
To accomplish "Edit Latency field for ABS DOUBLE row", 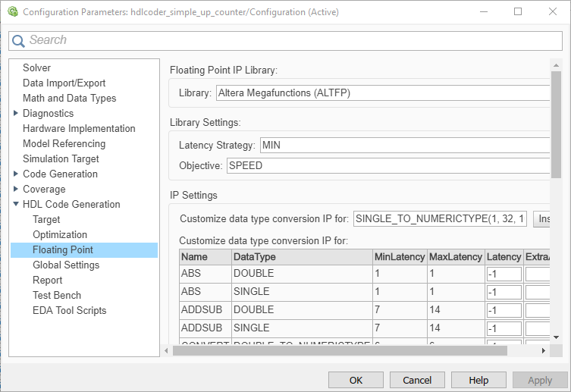I will (504, 274).
